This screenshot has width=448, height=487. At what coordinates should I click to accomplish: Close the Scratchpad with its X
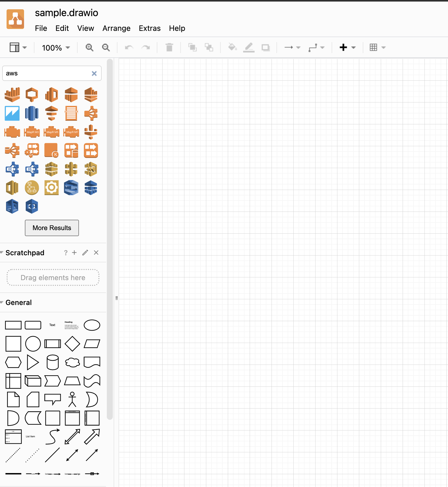coord(96,253)
